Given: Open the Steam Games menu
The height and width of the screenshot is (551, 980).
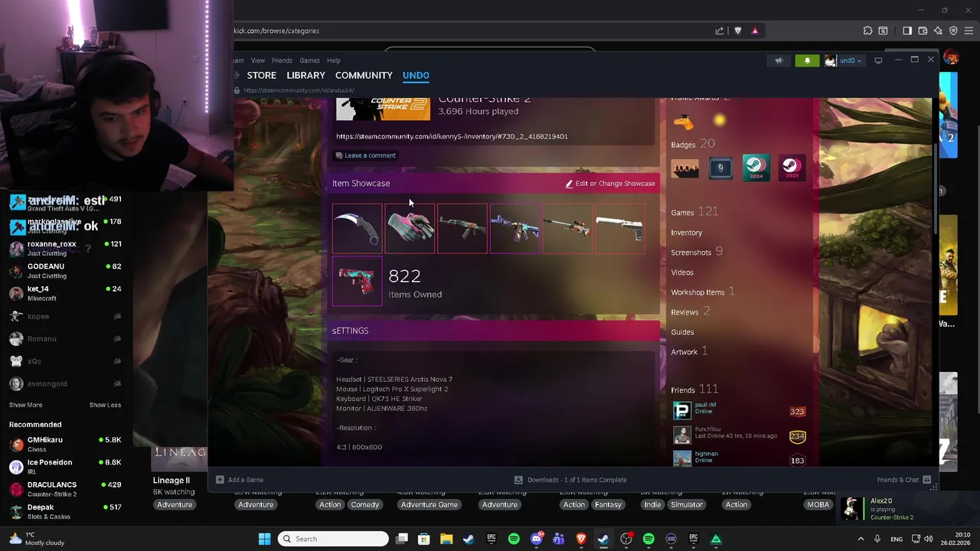Looking at the screenshot, I should click(x=309, y=60).
